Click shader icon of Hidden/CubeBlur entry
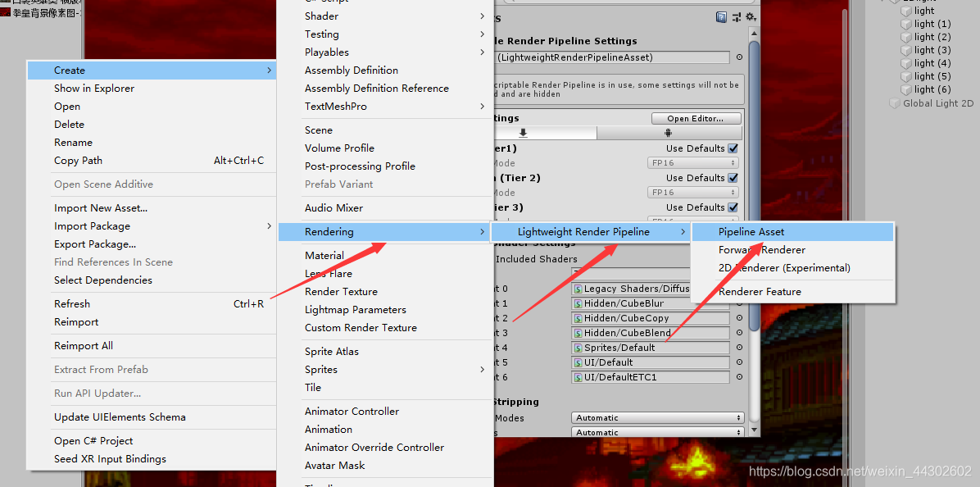This screenshot has width=980, height=487. pyautogui.click(x=578, y=303)
